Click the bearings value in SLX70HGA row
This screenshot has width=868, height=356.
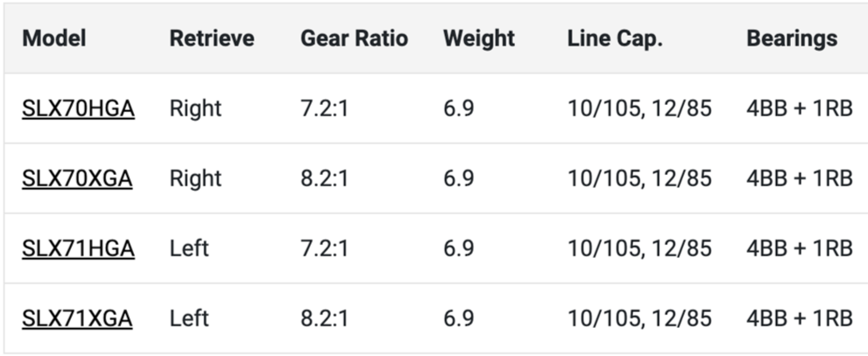[800, 108]
